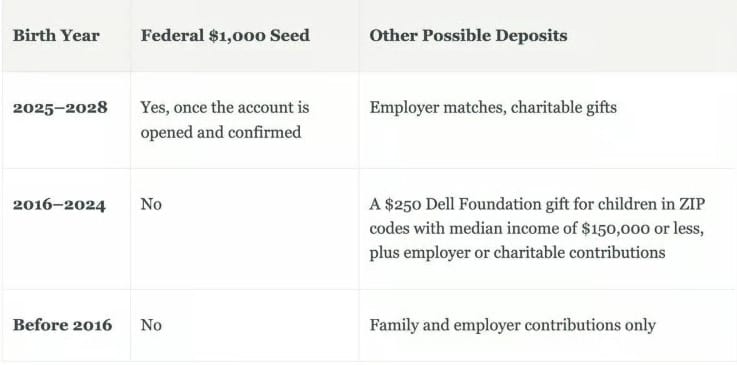Viewport: 737px width, 365px height.
Task: Click 'Yes, once the account is' text
Action: [x=225, y=108]
